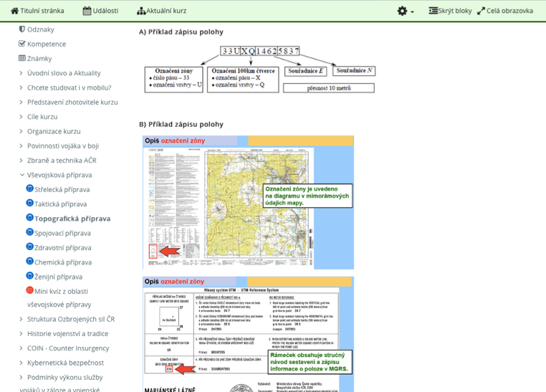
Task: Open the settings gear menu
Action: (404, 11)
